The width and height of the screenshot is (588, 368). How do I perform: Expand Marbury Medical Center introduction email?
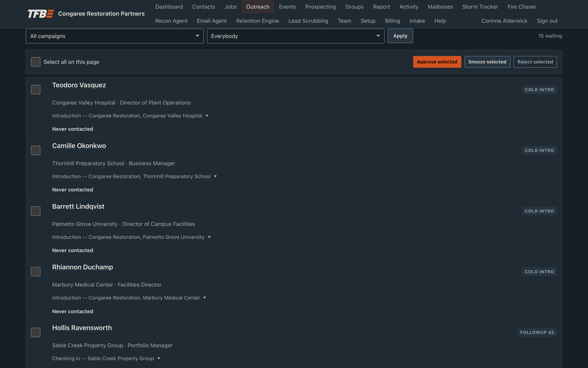205,298
